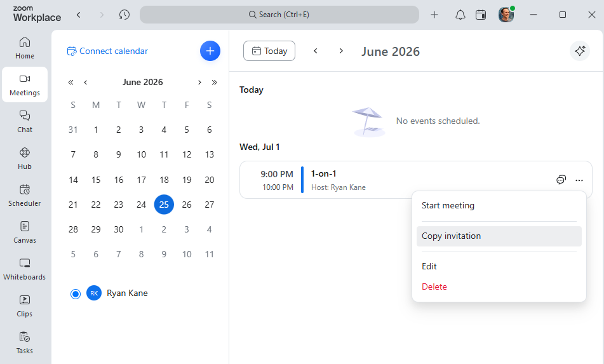The height and width of the screenshot is (364, 604).
Task: Choose Edit from the context menu
Action: (x=499, y=267)
